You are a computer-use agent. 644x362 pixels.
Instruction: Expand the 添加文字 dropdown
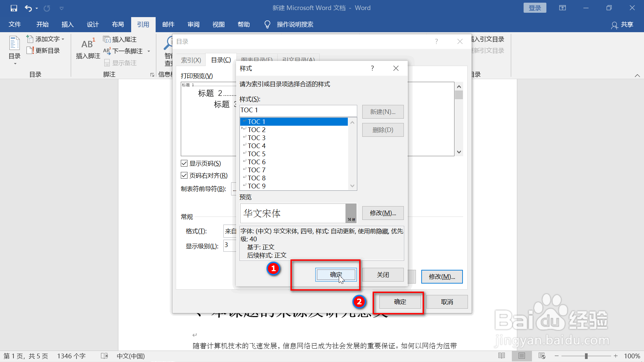[x=63, y=39]
